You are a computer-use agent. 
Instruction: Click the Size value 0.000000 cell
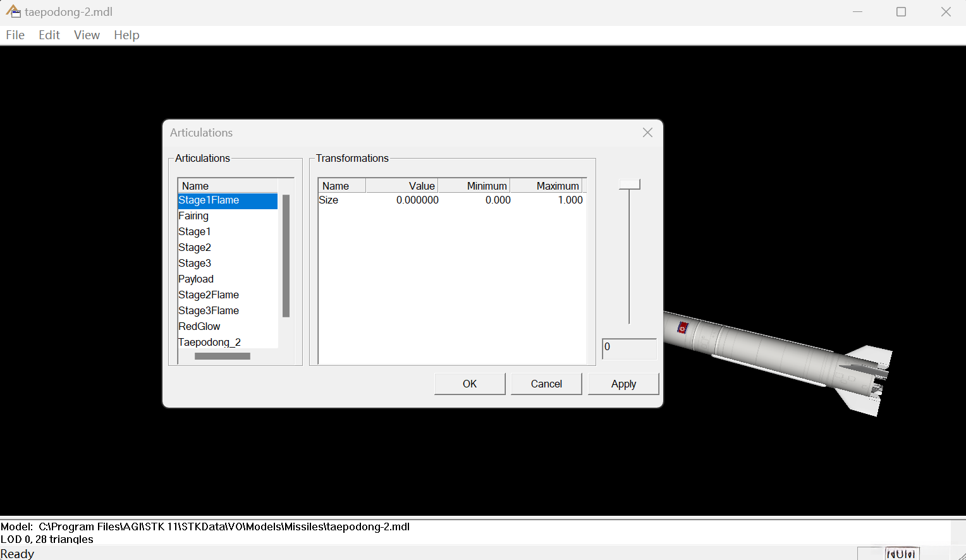click(x=417, y=200)
